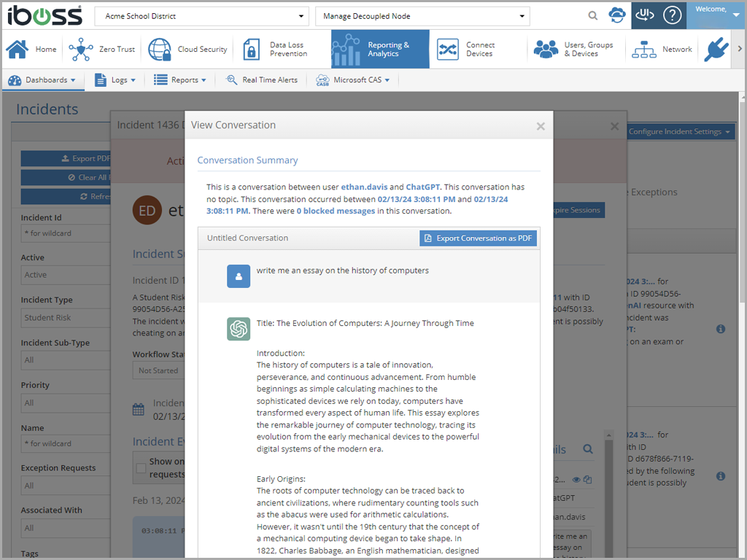Follow the ethan.davis user link
Viewport: 747px width, 560px height.
365,187
